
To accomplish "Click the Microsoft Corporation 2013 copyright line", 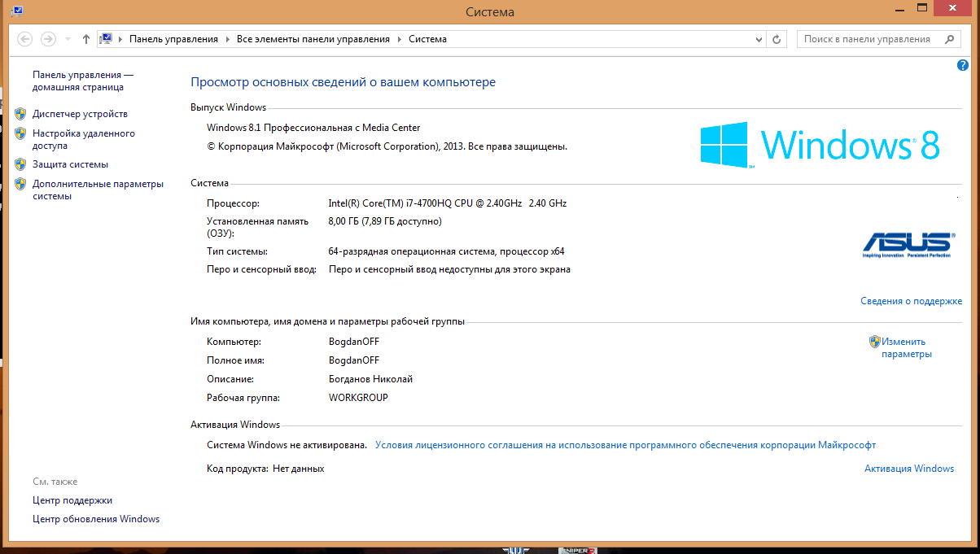I will point(387,146).
